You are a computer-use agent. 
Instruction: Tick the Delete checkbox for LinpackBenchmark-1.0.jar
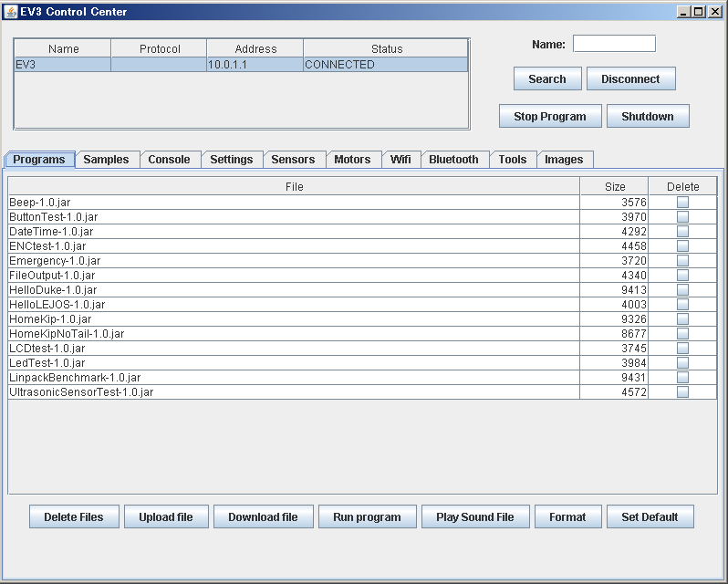pos(682,378)
